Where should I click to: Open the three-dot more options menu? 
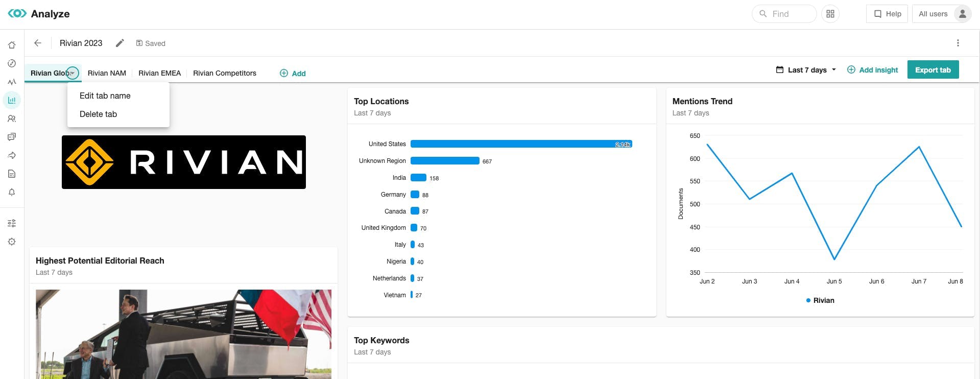958,43
